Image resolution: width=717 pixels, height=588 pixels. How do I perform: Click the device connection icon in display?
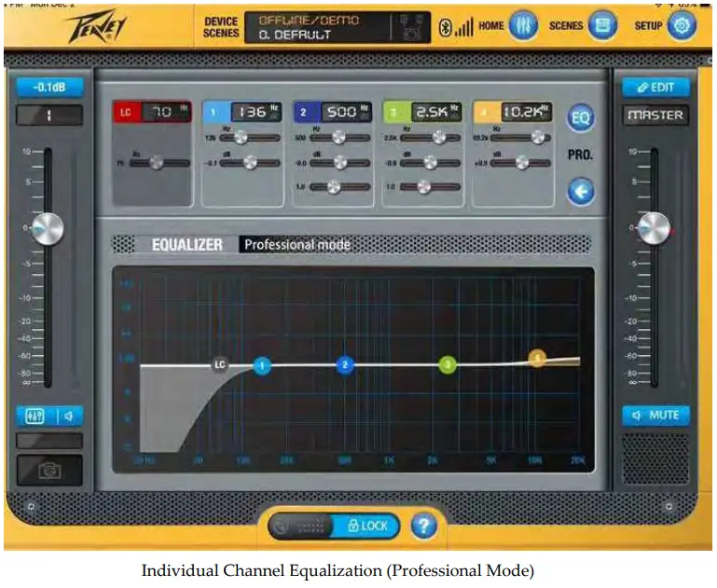tap(410, 27)
